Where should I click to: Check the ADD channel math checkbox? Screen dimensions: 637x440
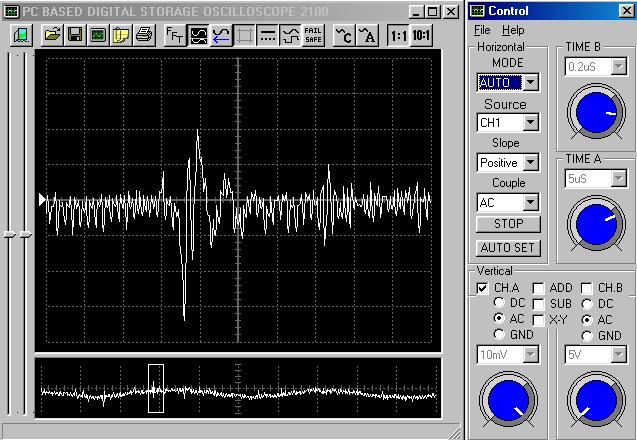point(538,288)
